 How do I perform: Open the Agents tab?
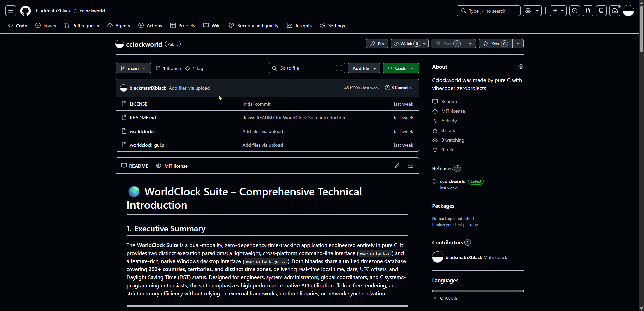coord(119,26)
